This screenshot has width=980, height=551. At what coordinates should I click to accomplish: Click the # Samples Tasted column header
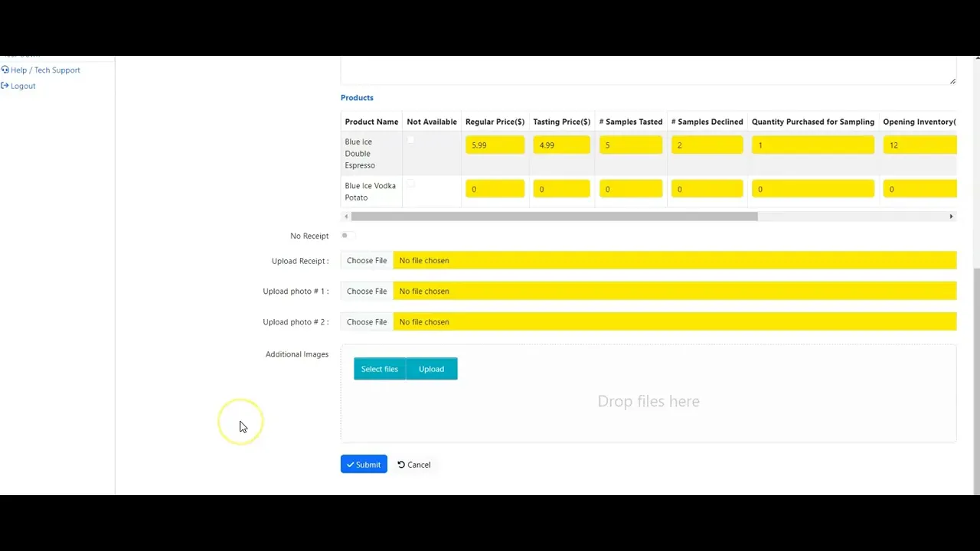click(x=631, y=122)
